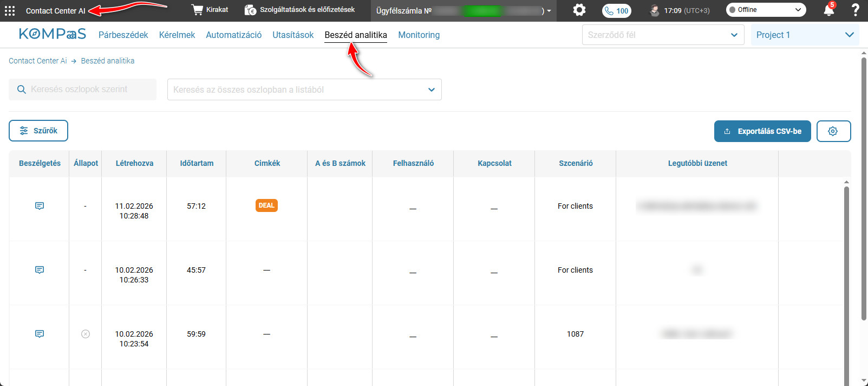
Task: Open the help question mark
Action: (x=856, y=10)
